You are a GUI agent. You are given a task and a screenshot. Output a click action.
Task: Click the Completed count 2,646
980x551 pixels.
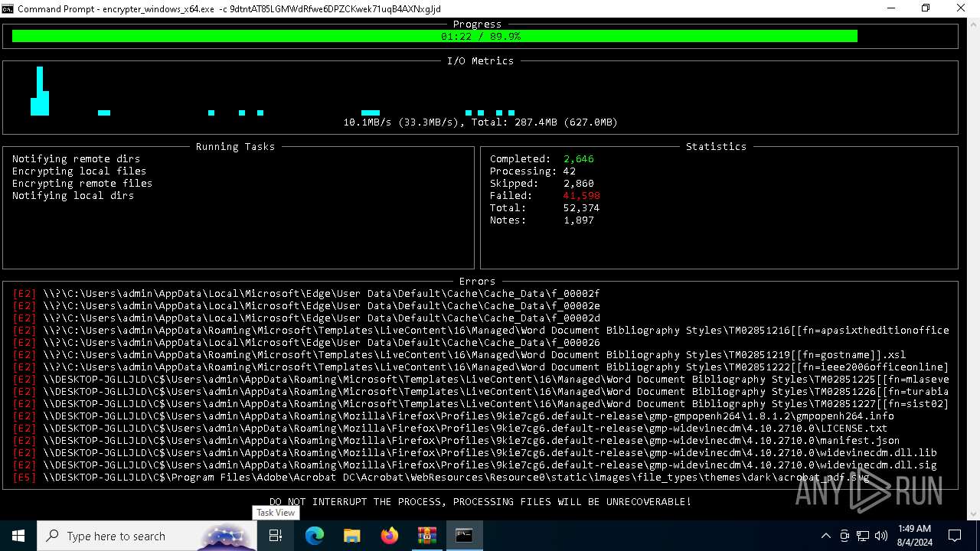point(579,159)
